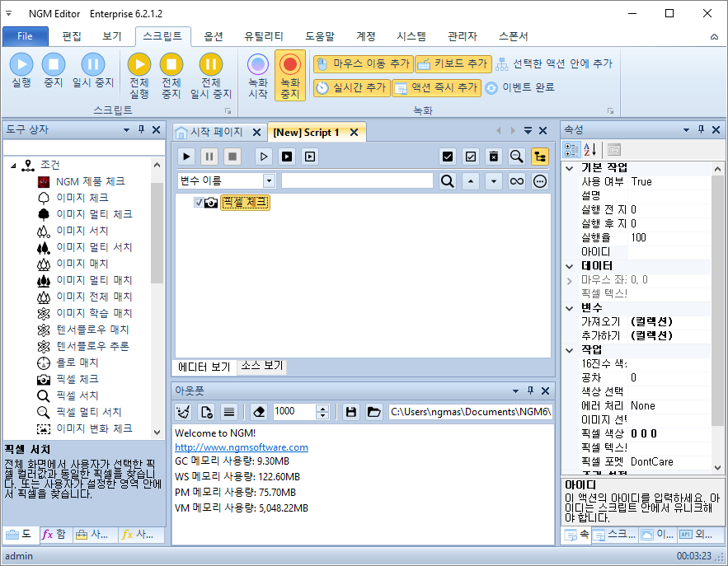Toggle 액션 즉시 추가 option
The height and width of the screenshot is (566, 728).
tap(436, 87)
